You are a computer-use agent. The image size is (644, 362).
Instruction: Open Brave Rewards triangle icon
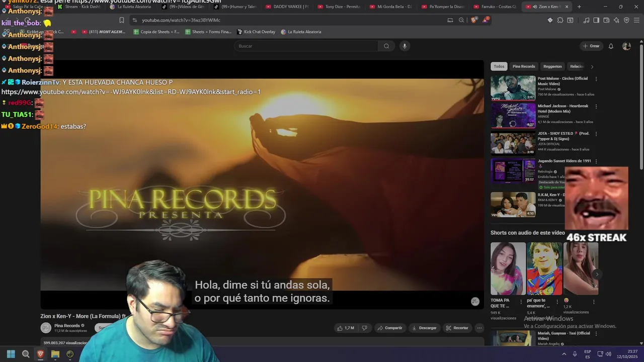(x=486, y=20)
